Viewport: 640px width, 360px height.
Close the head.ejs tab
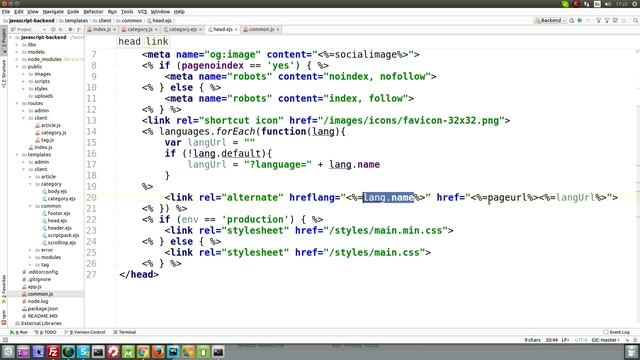point(236,29)
